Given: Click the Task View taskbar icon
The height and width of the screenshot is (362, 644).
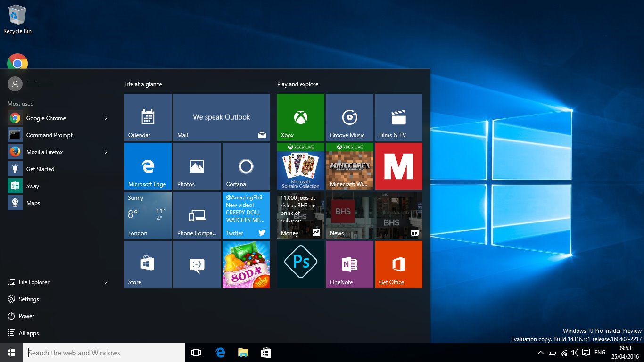Looking at the screenshot, I should (196, 353).
